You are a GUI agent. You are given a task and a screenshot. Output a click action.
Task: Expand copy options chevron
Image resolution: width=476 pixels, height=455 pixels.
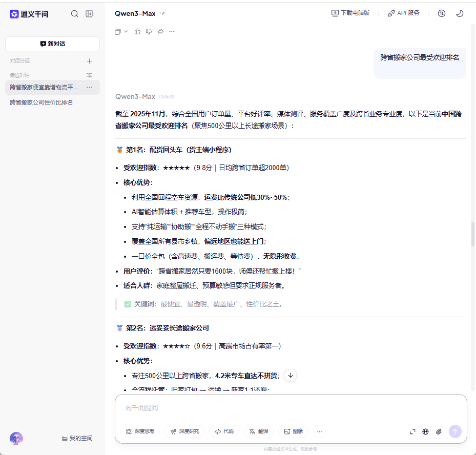click(x=126, y=32)
